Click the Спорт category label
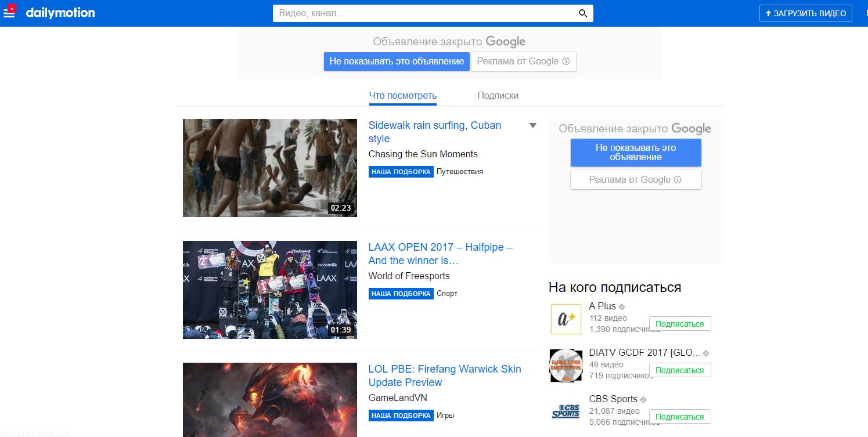The width and height of the screenshot is (868, 437). click(447, 294)
